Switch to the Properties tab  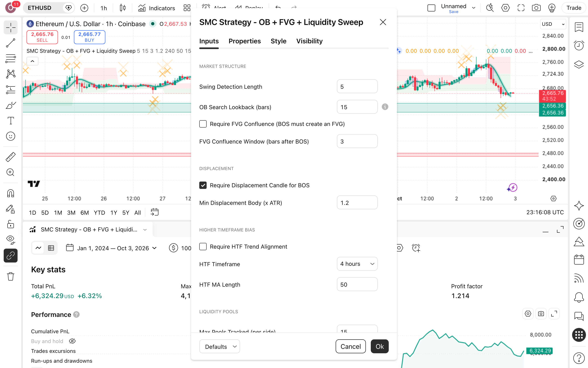(x=245, y=41)
